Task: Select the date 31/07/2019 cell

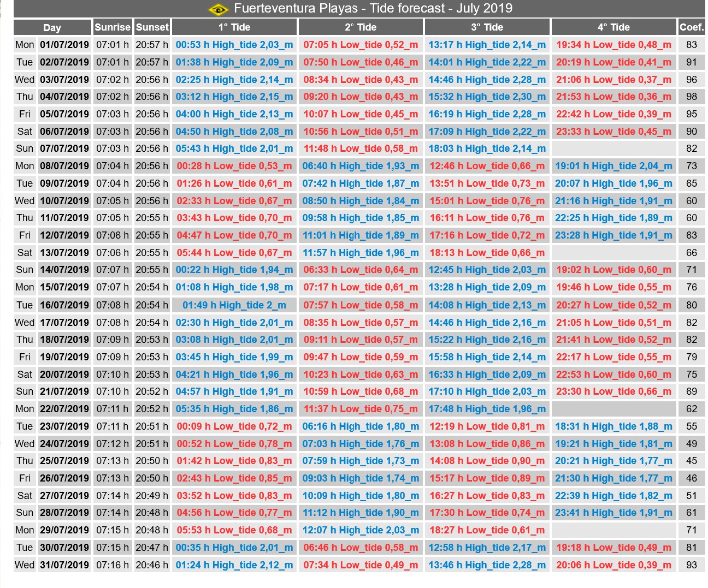Action: click(64, 565)
